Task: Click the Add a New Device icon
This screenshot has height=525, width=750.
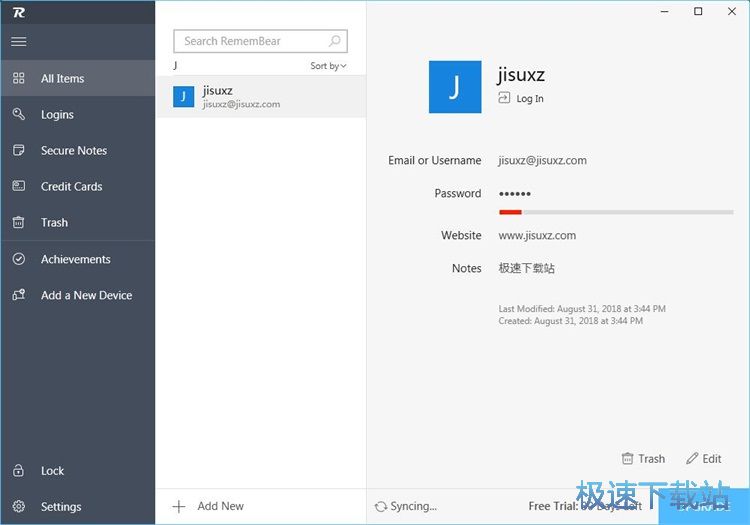Action: 19,295
